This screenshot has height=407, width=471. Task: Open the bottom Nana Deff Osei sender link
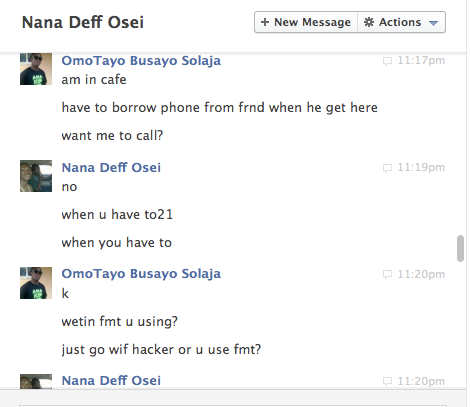pos(111,380)
